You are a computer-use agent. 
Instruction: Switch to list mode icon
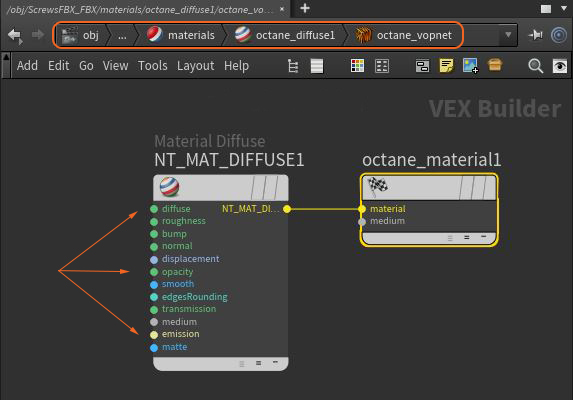click(x=317, y=66)
